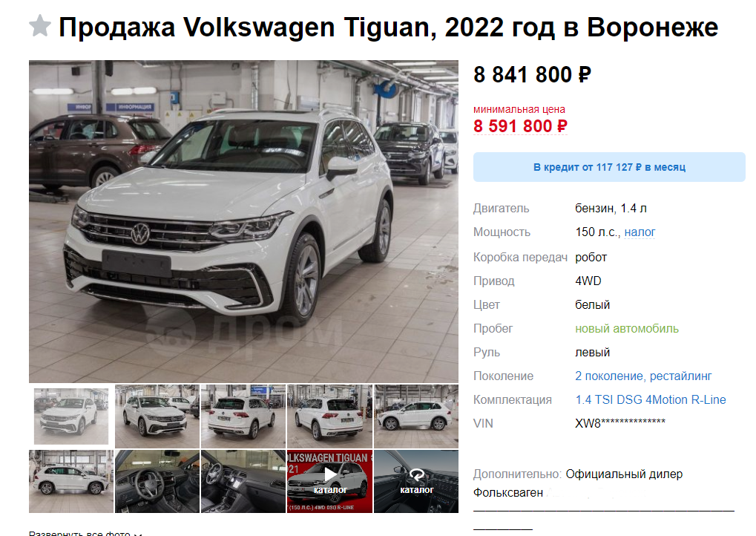Open the 1.4 TSI DSG 4Motion R-Line link
Screen dimensions: 756x536
[x=651, y=399]
